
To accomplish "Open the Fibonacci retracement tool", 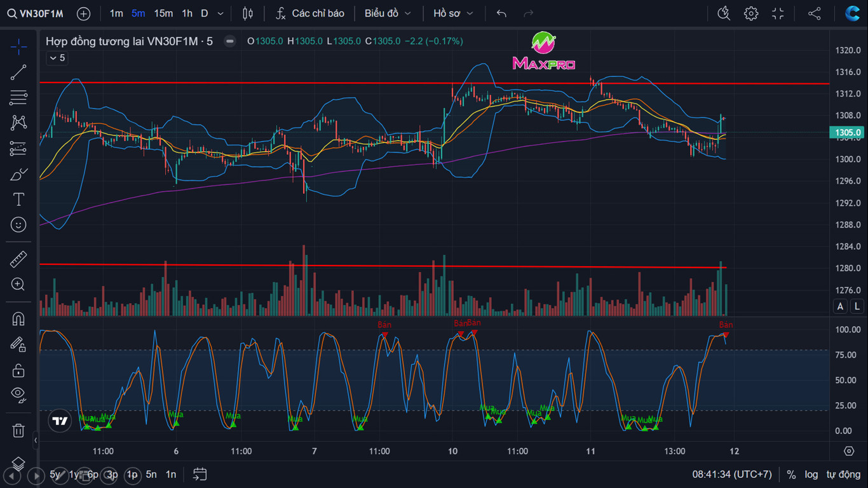I will (18, 98).
